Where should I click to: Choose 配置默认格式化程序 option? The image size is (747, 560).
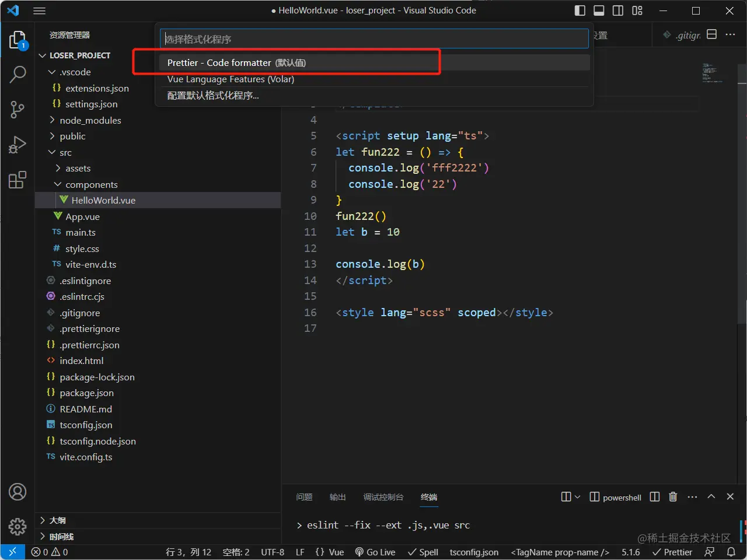pyautogui.click(x=213, y=95)
